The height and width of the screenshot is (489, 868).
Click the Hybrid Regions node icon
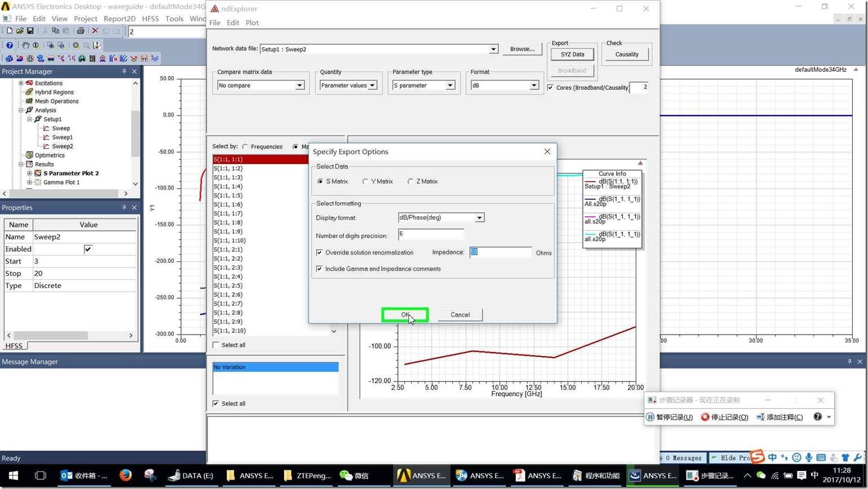(x=29, y=92)
